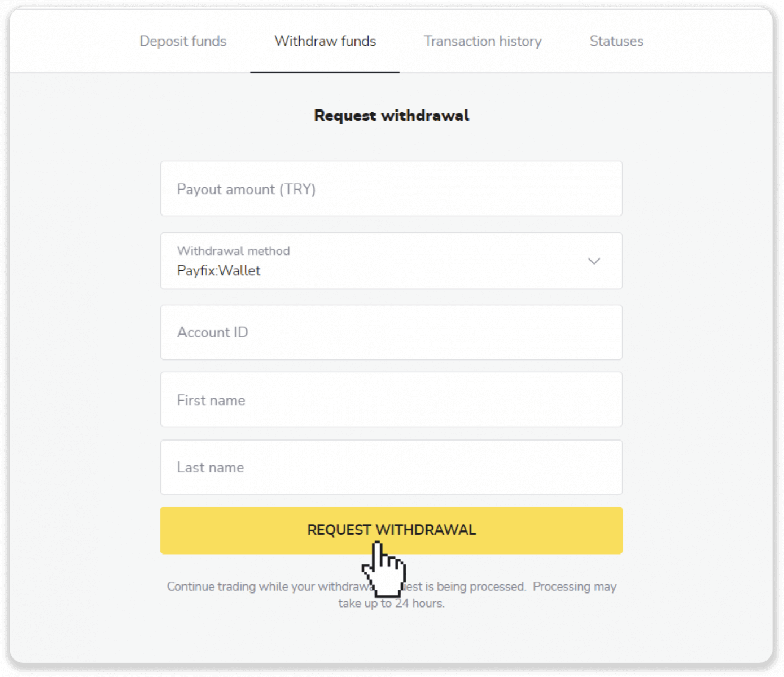View the Statuses tab
The width and height of the screenshot is (784, 677).
(616, 41)
